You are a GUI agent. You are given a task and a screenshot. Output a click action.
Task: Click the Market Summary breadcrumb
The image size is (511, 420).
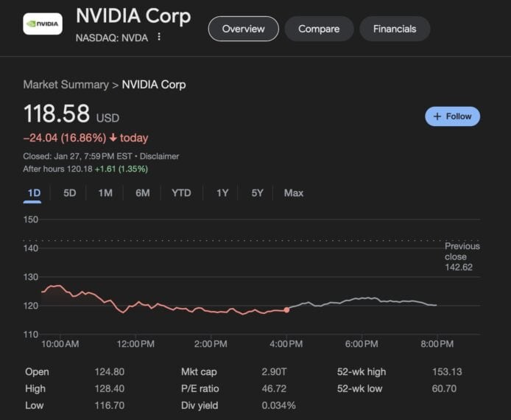click(x=66, y=85)
